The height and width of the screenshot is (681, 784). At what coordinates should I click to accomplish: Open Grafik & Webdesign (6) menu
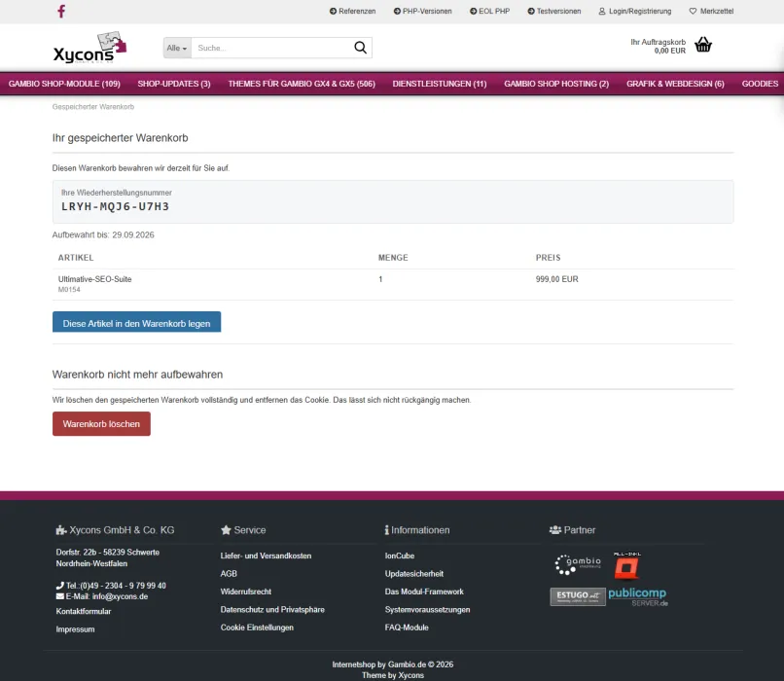675,84
